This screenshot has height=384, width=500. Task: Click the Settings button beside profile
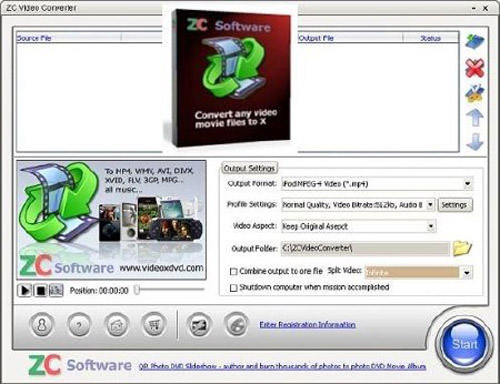tap(454, 205)
